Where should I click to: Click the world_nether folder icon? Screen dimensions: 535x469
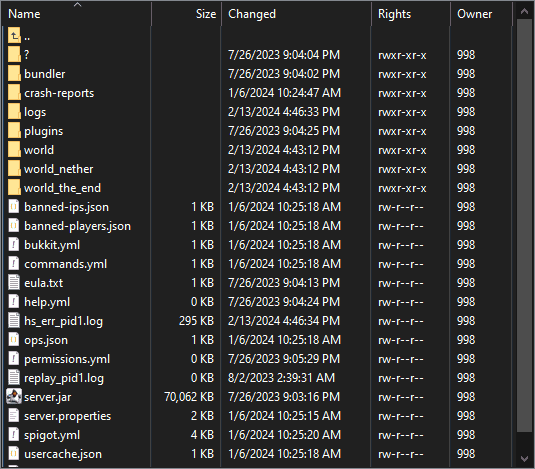(14, 169)
